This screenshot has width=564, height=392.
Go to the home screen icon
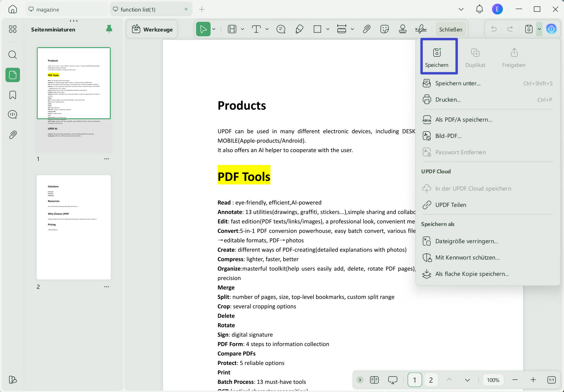click(13, 9)
